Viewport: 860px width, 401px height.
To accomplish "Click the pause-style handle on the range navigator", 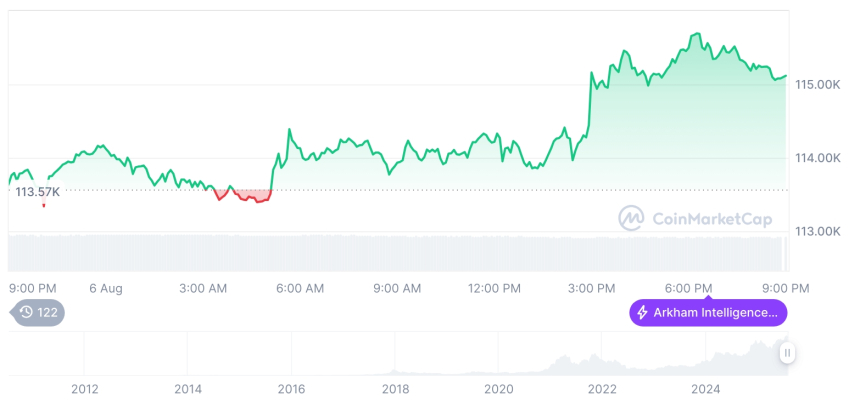I will coord(788,353).
